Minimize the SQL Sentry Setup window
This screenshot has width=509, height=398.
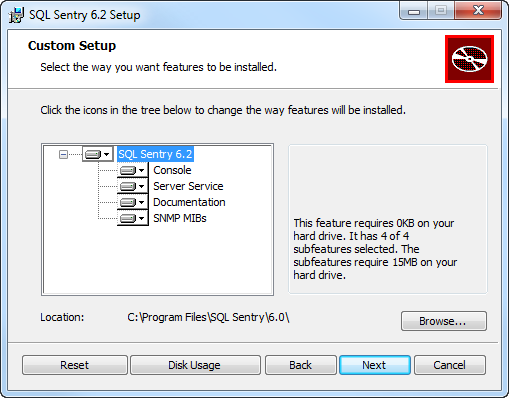(414, 11)
